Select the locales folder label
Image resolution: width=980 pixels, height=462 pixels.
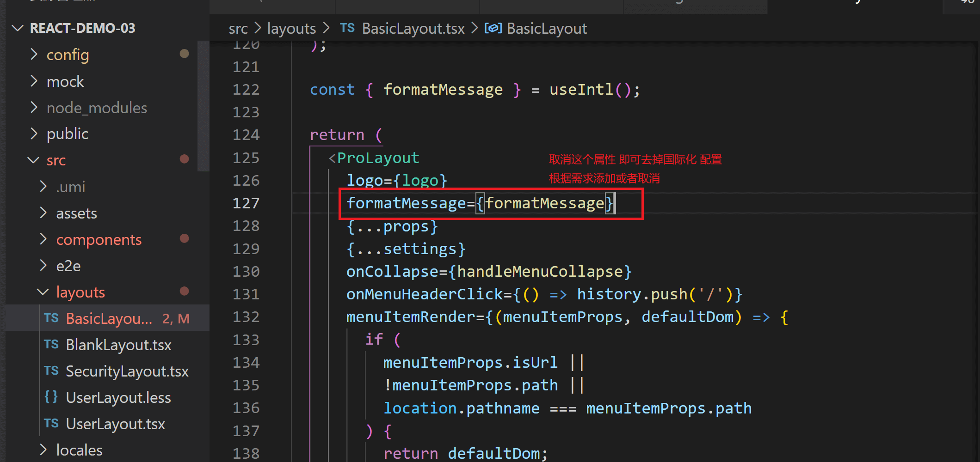click(x=79, y=450)
